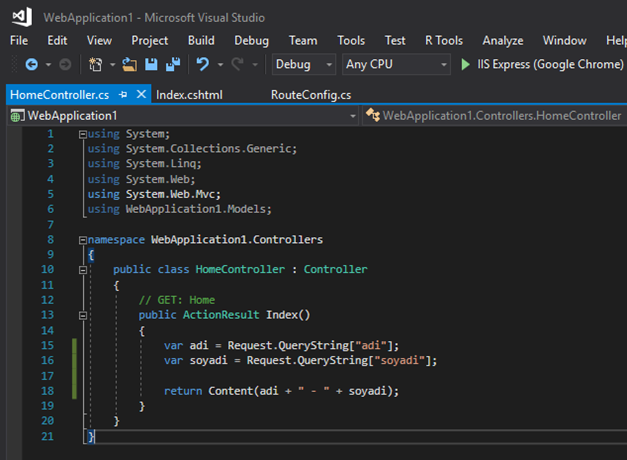
Task: Open the Debug configuration dropdown
Action: pyautogui.click(x=304, y=64)
